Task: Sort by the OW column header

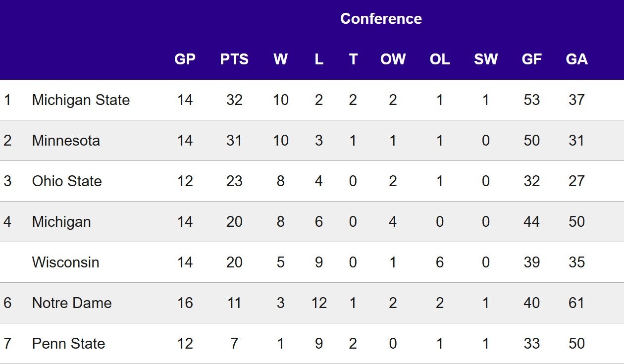Action: point(393,59)
